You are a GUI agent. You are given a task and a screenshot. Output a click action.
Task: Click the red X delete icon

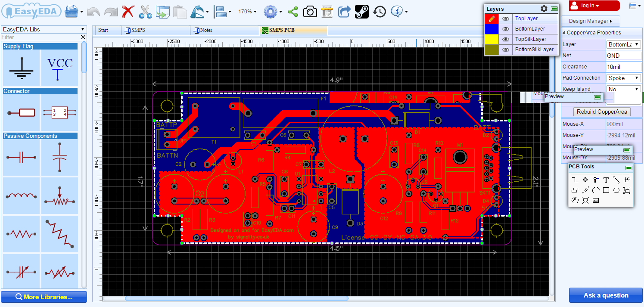tap(128, 12)
